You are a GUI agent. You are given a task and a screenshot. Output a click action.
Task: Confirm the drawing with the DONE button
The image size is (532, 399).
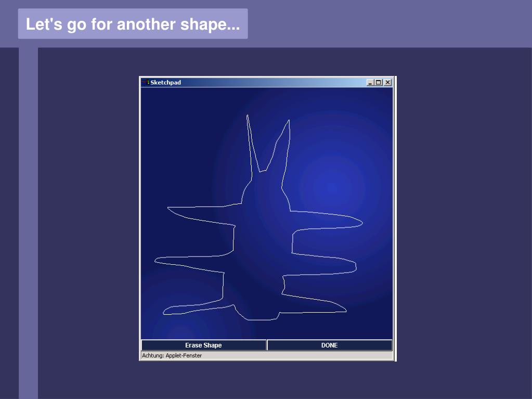pyautogui.click(x=330, y=345)
